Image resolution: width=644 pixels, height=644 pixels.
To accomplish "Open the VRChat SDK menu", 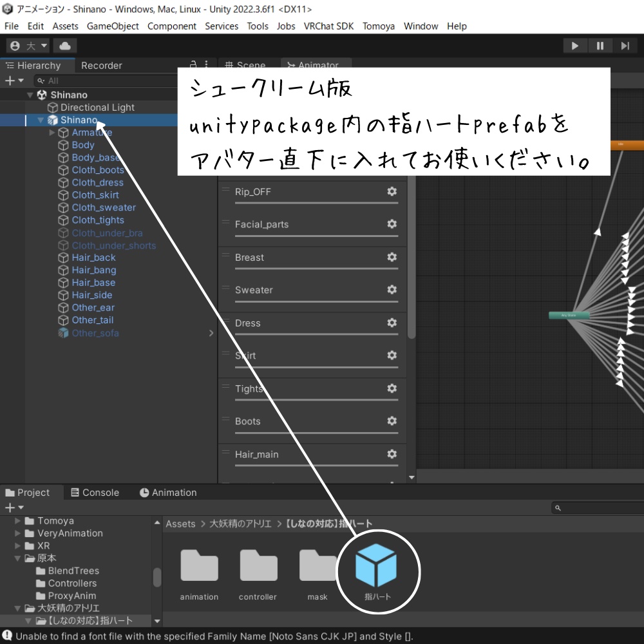I will point(328,26).
